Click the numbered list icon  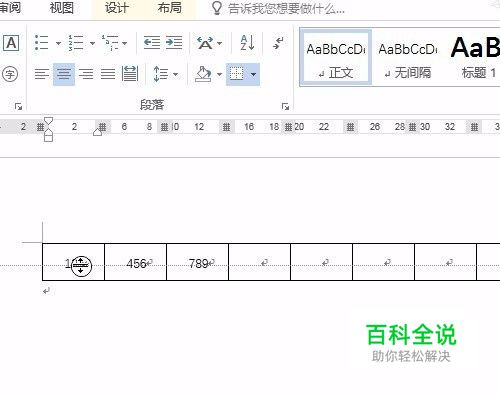click(76, 43)
